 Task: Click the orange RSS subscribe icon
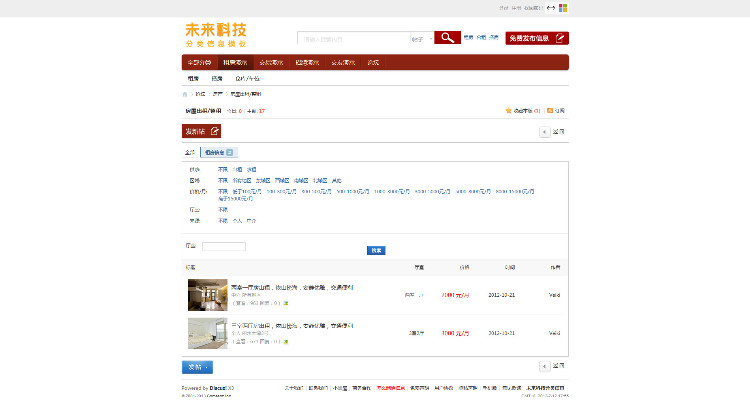pyautogui.click(x=550, y=110)
